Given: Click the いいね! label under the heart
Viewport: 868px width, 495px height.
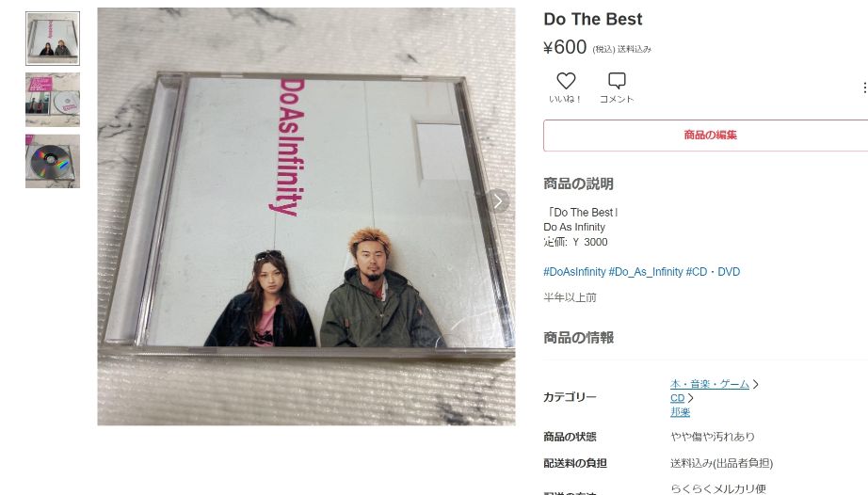Looking at the screenshot, I should point(565,99).
